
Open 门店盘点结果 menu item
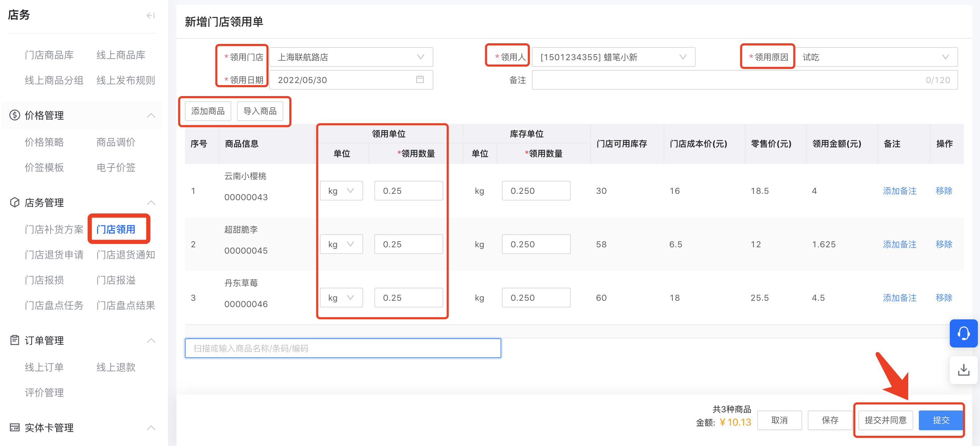pos(126,305)
